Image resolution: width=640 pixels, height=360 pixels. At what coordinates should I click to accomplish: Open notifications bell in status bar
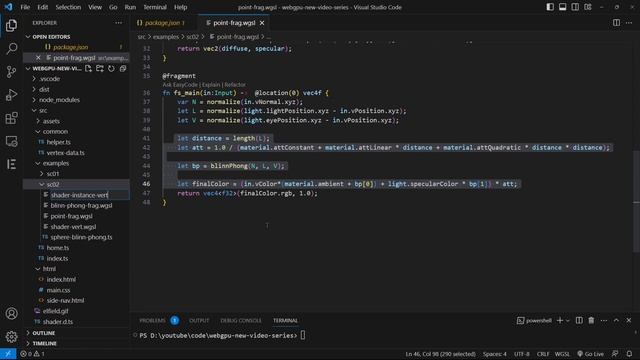(629, 354)
